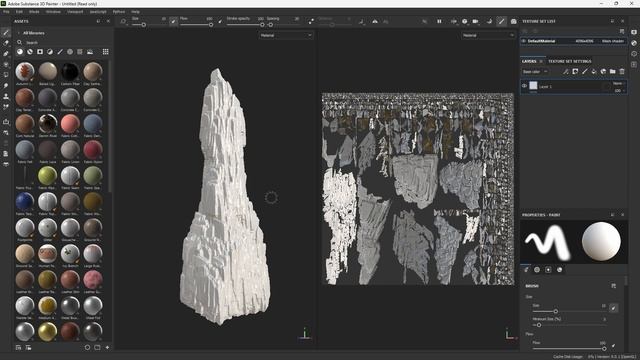
Task: Open the Mode menu
Action: (x=34, y=12)
